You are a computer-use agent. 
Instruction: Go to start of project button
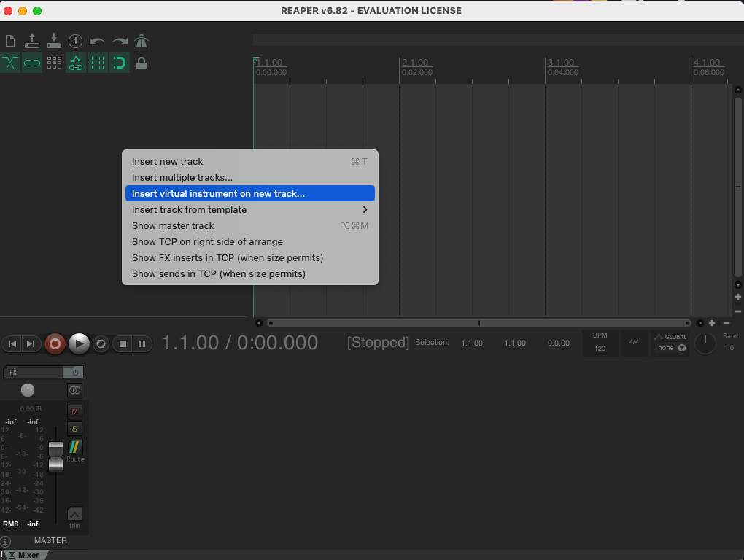[12, 343]
